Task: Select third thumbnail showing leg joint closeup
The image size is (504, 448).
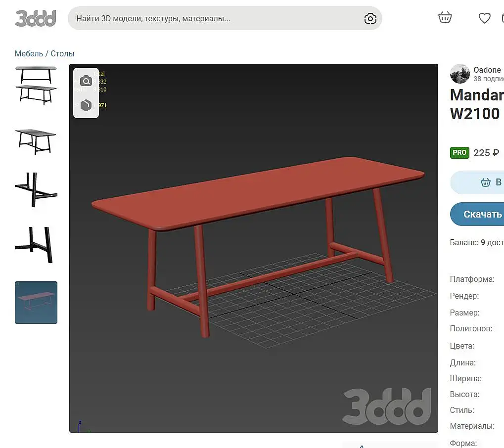Action: coord(36,189)
